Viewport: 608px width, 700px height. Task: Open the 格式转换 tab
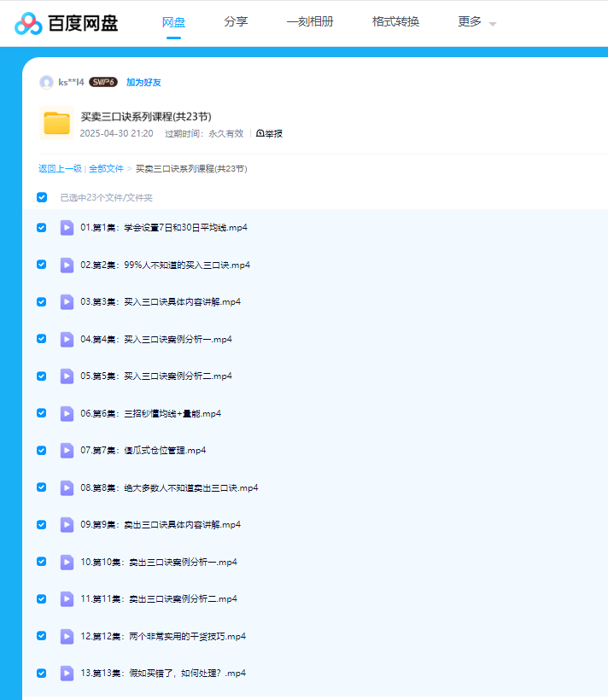(395, 22)
